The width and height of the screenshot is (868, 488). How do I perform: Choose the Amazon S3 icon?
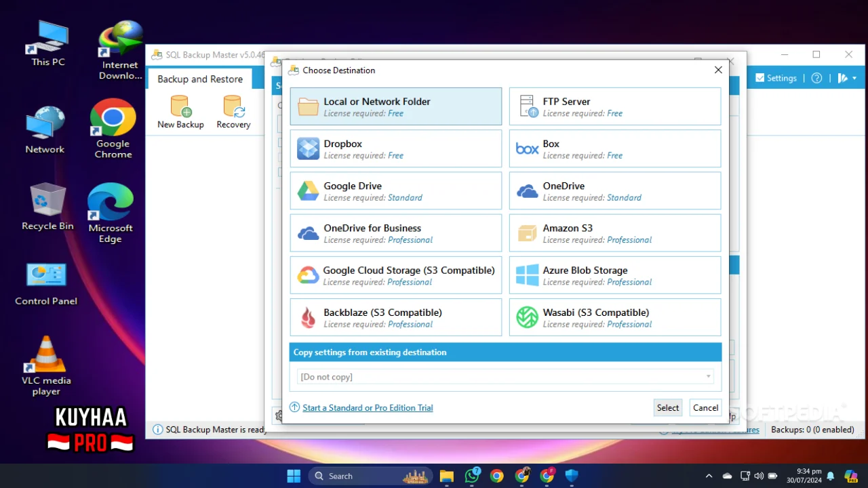528,233
